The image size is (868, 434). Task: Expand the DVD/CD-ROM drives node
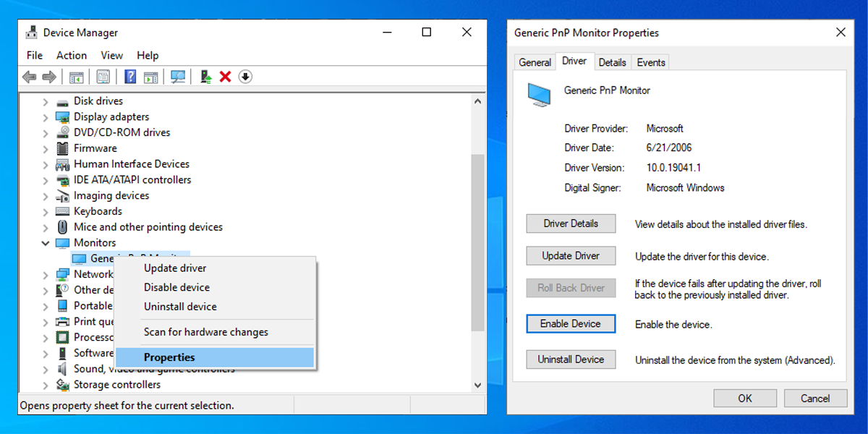tap(46, 133)
